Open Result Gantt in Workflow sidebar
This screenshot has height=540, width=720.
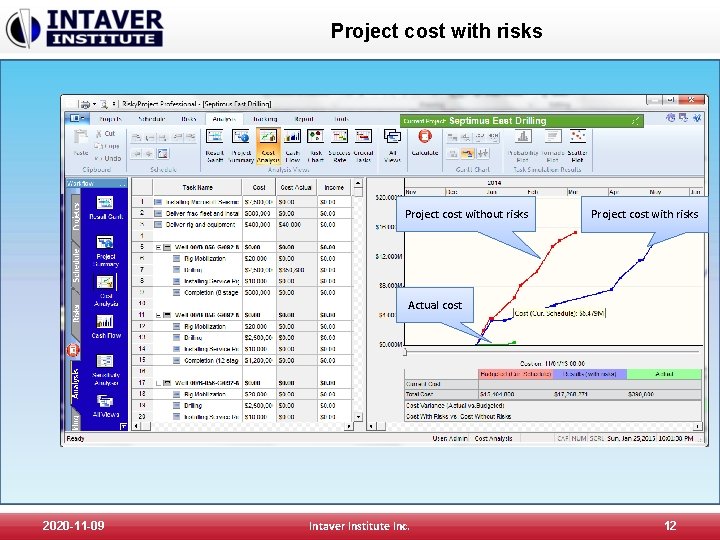[106, 208]
